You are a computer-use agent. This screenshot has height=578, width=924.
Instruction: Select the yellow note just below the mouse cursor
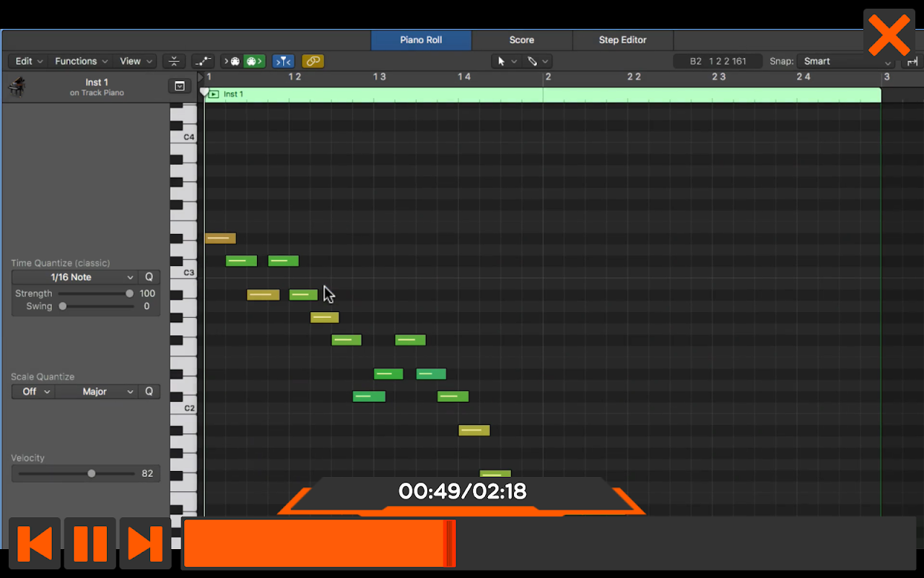pos(324,317)
